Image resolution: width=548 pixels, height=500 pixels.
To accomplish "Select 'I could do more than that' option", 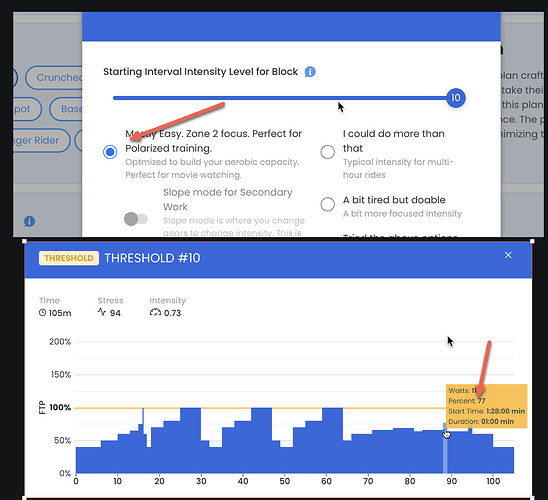I will pyautogui.click(x=327, y=152).
